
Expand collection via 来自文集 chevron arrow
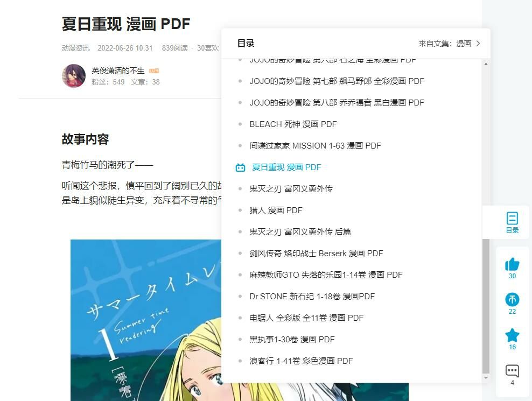478,44
